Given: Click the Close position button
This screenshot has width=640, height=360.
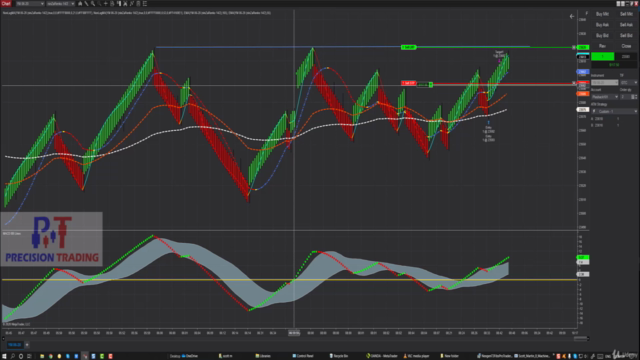Looking at the screenshot, I should [x=626, y=46].
